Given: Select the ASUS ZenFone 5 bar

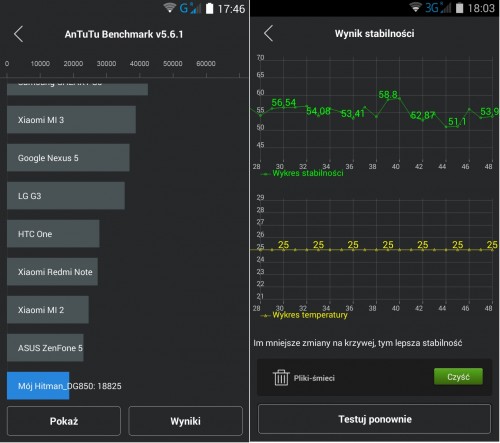Looking at the screenshot, I should [45, 348].
